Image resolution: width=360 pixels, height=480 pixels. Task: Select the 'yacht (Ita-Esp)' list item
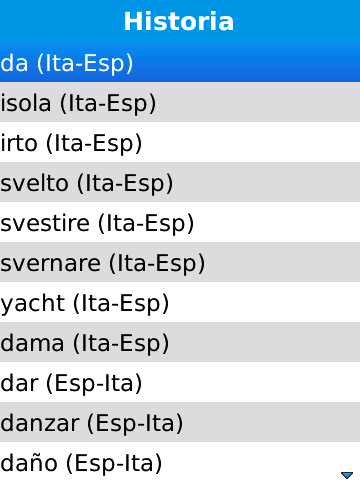coord(180,302)
